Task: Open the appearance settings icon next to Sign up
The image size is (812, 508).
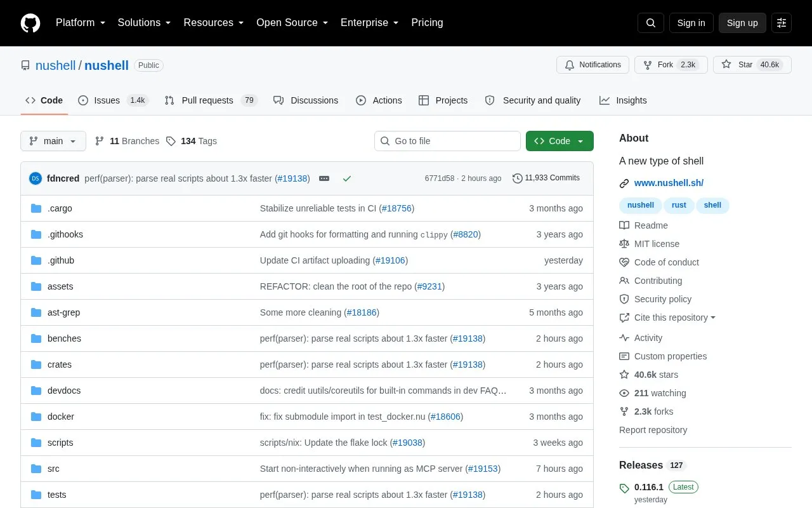Action: (x=782, y=23)
